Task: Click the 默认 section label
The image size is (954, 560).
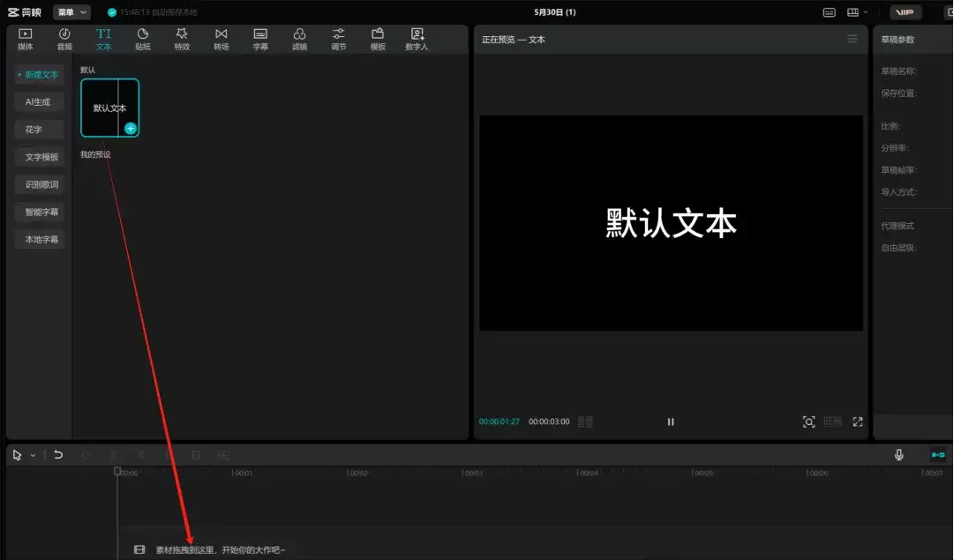Action: 87,70
